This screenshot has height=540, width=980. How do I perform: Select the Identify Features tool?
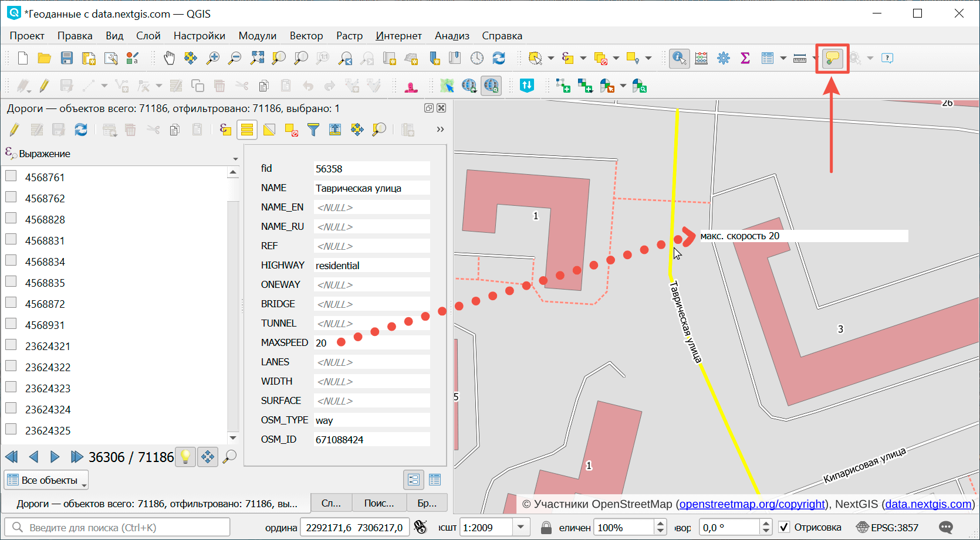tap(679, 58)
